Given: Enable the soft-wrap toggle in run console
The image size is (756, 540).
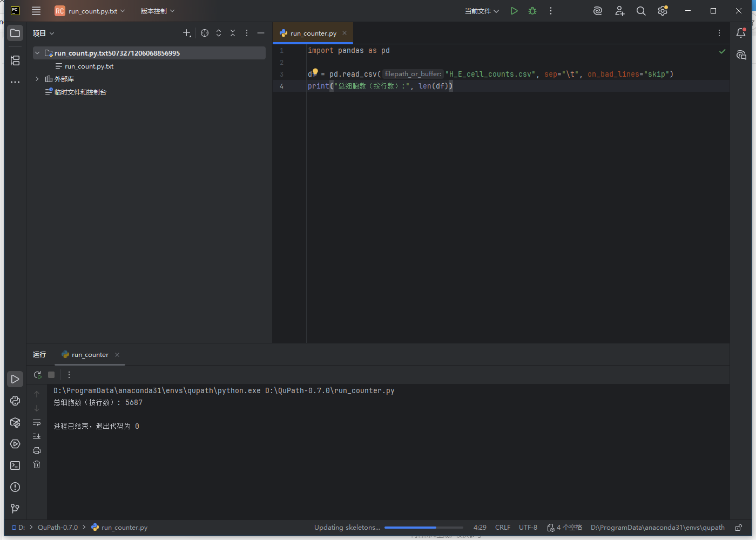Looking at the screenshot, I should (x=36, y=423).
